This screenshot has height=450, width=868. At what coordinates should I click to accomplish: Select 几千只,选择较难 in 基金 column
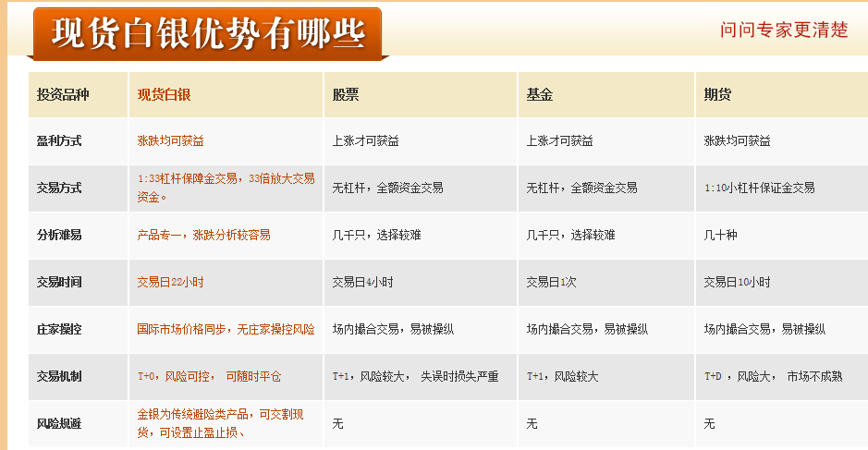(570, 236)
